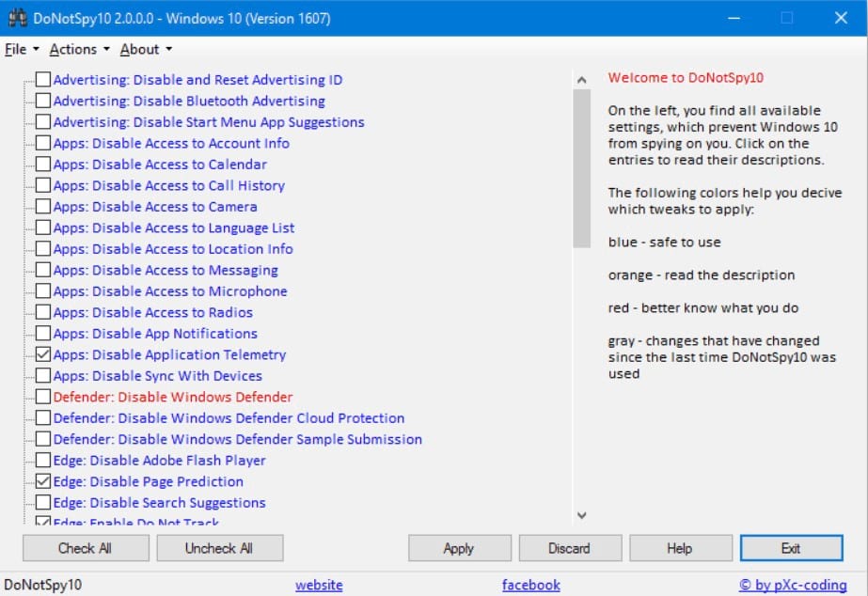Select 'Apps: Disable Application Telemetry' entry text
This screenshot has width=868, height=596.
point(169,354)
